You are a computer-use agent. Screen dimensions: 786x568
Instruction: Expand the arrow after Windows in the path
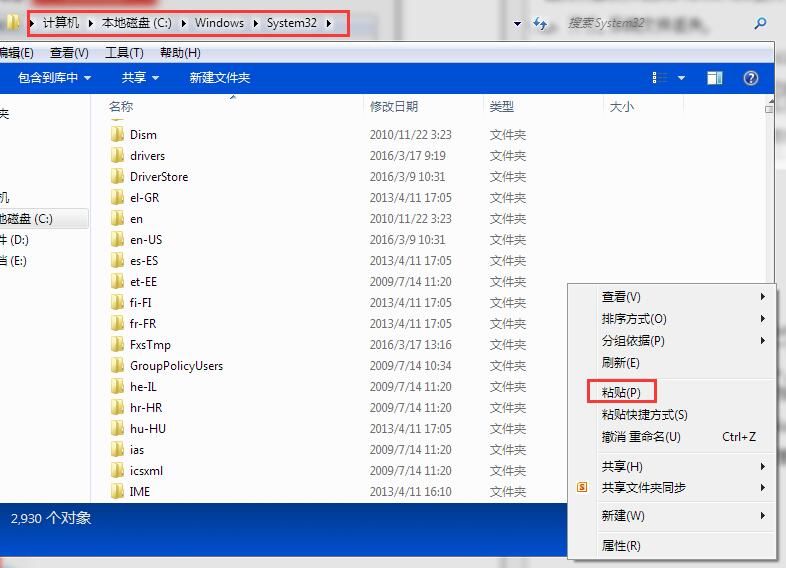256,23
